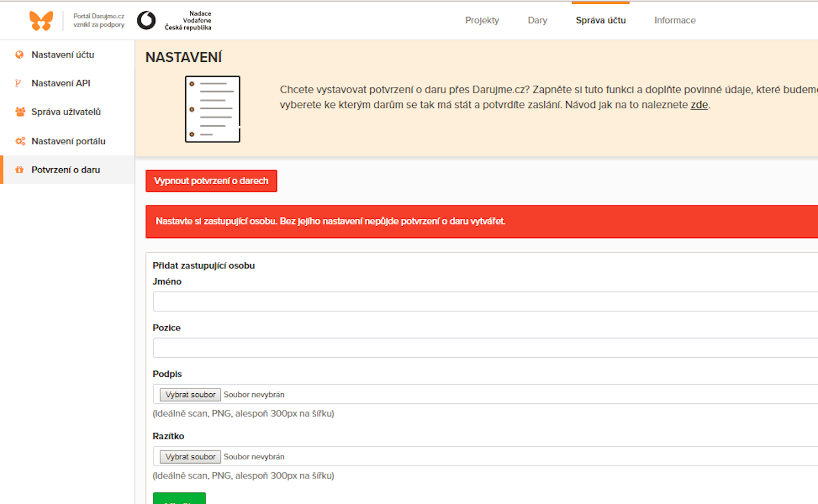The image size is (818, 504).
Task: Open the Projekty tab
Action: tap(482, 20)
